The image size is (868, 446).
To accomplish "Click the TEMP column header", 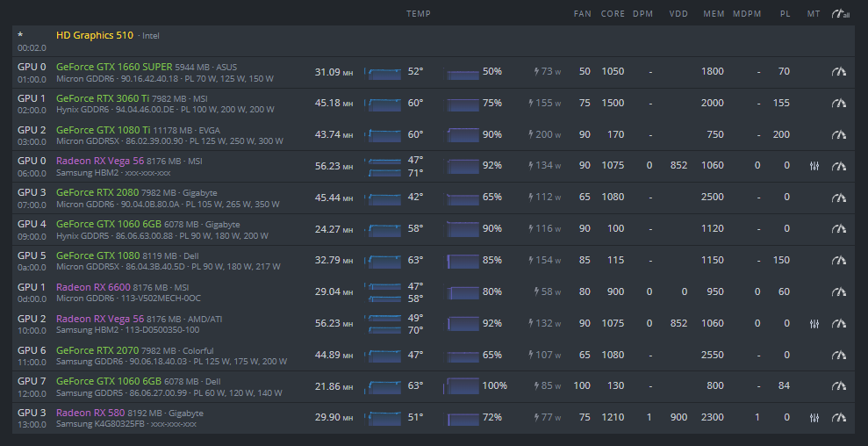I will 419,14.
